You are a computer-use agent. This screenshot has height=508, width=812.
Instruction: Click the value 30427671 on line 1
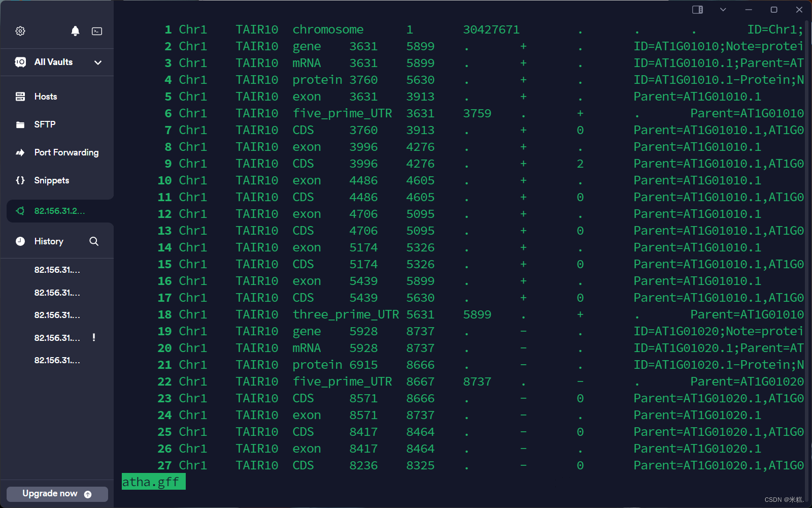point(491,29)
